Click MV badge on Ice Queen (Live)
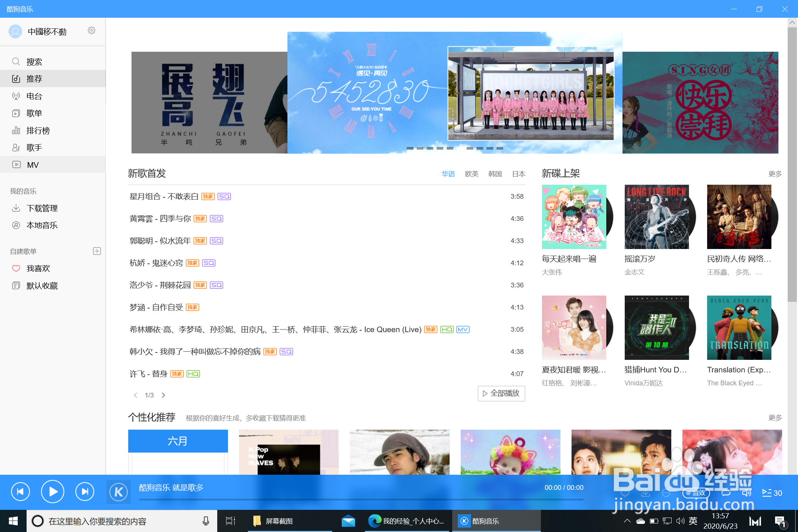 (x=463, y=330)
